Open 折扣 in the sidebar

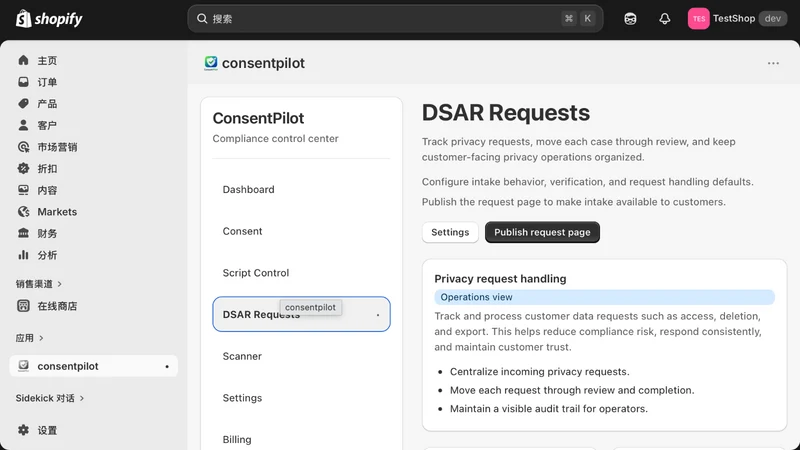coord(47,168)
